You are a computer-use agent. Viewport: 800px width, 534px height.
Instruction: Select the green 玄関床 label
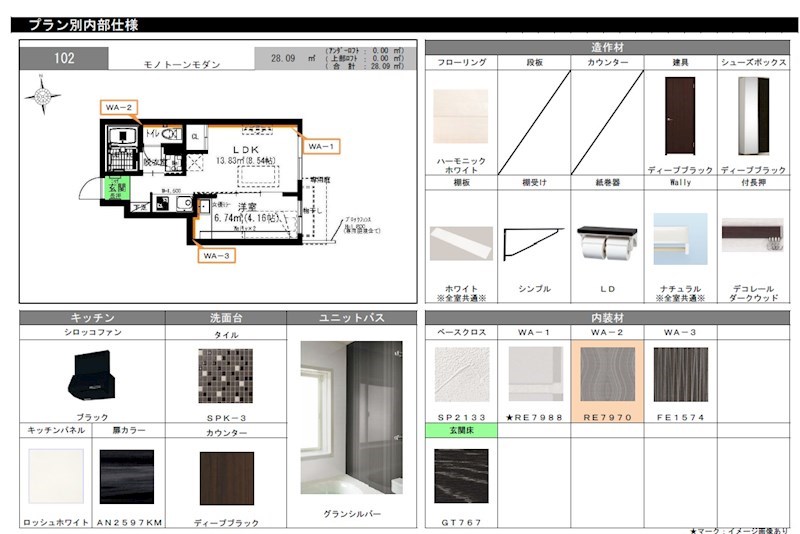[461, 429]
